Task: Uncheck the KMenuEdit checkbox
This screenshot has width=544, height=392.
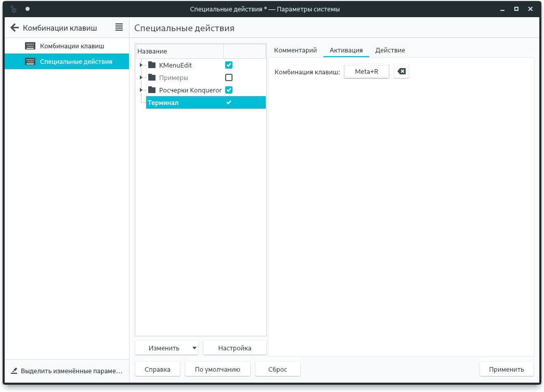Action: (x=229, y=65)
